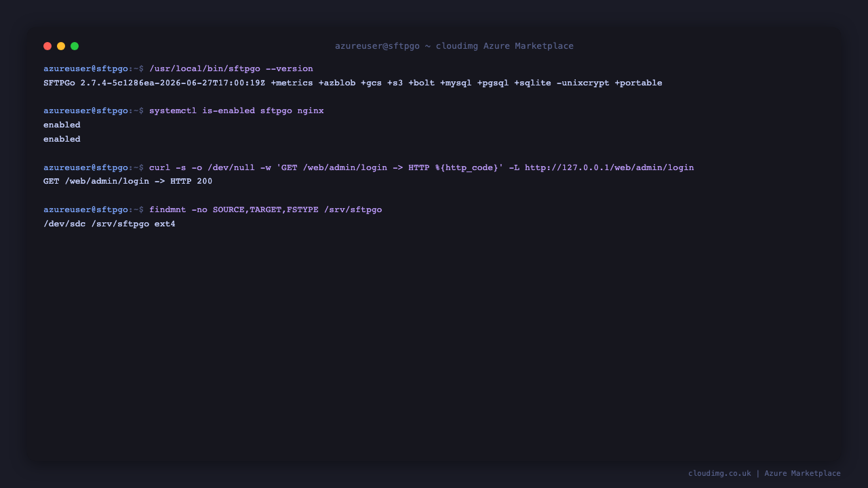Click the 'GET /web/admin/login -> HTTP 200' output

pos(128,181)
